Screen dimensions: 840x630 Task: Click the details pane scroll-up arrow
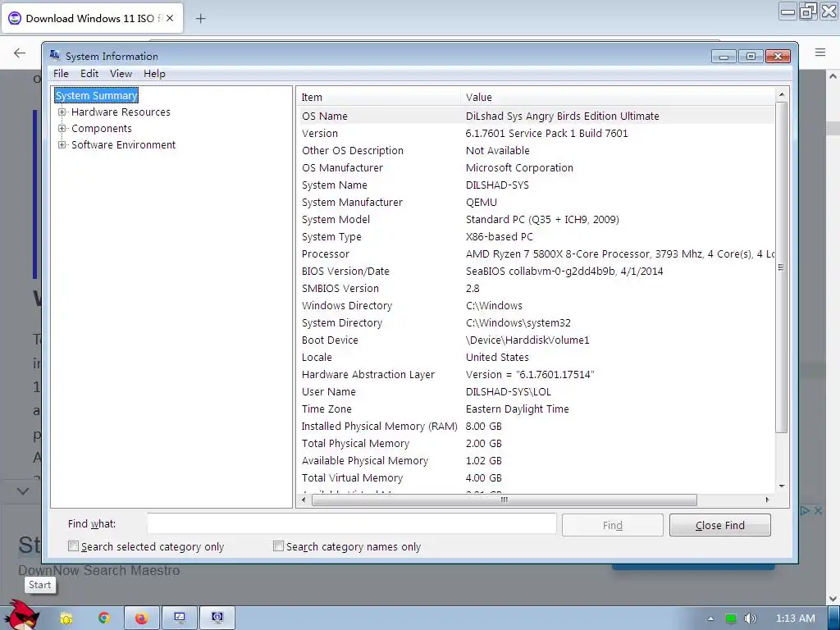click(x=781, y=95)
